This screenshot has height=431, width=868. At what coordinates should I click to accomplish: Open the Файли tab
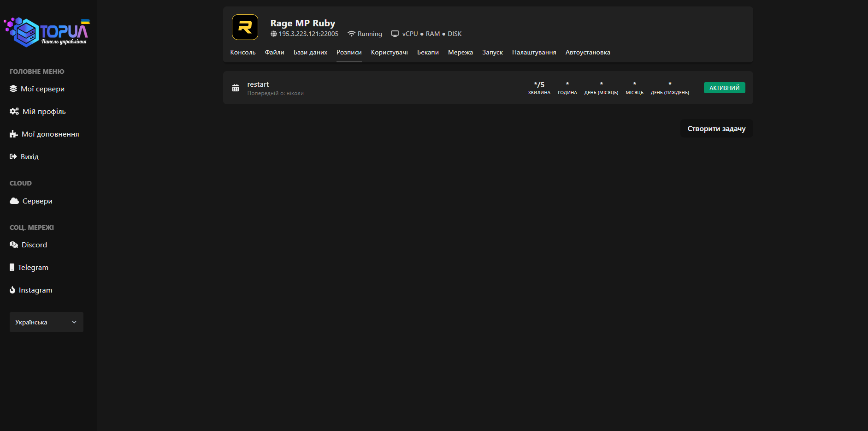tap(274, 53)
